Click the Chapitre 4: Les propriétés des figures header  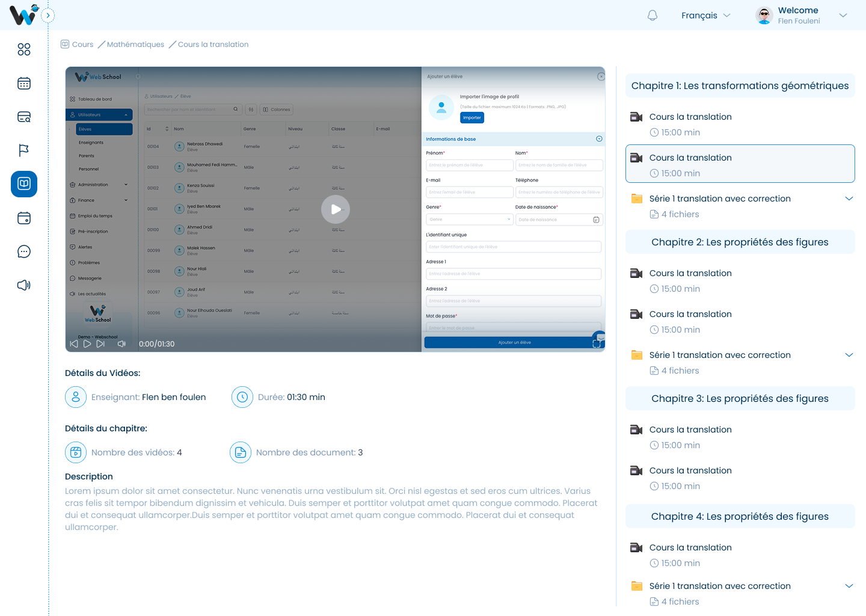740,516
